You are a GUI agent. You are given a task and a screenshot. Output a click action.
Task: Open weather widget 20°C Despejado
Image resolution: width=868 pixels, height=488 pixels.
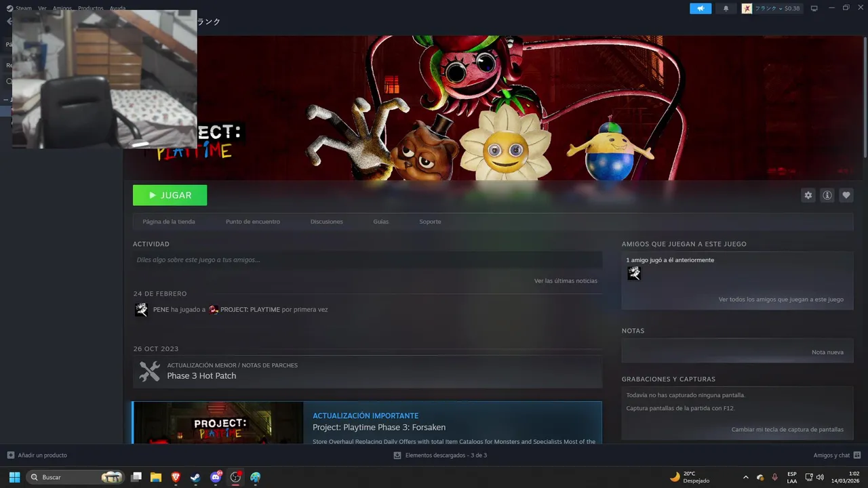[x=690, y=477]
